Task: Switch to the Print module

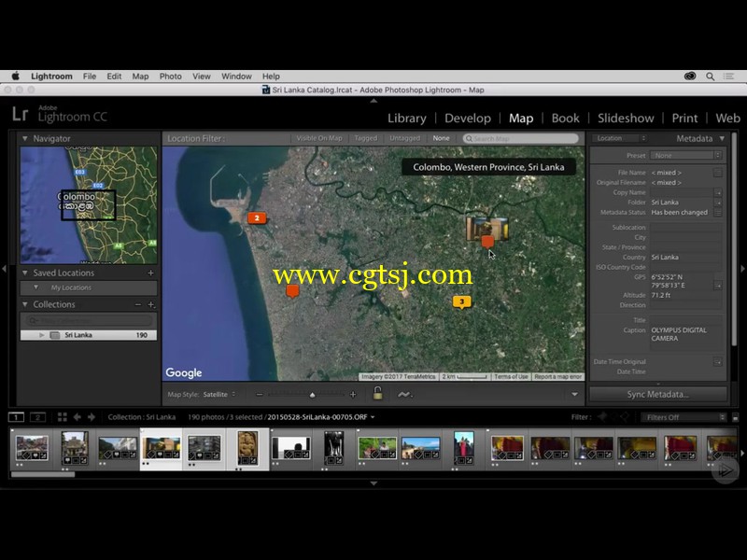Action: click(x=684, y=119)
